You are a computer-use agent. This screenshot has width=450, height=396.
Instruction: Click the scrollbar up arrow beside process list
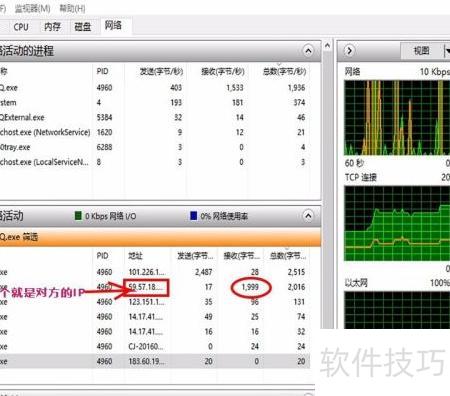coord(327,46)
